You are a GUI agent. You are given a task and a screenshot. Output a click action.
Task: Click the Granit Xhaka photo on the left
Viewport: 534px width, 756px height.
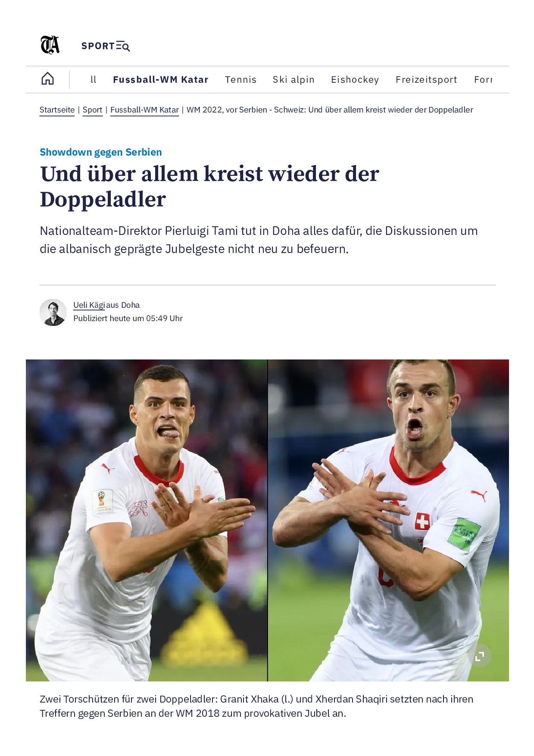point(147,520)
